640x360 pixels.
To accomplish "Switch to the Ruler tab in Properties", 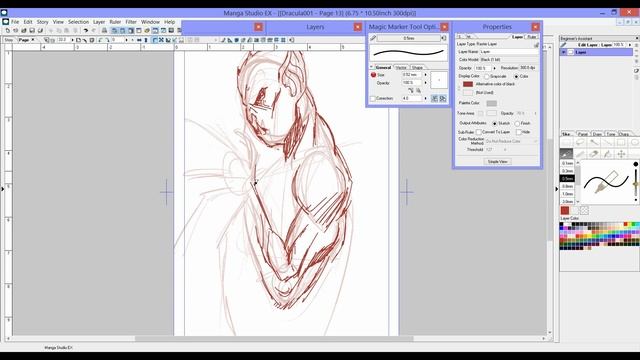I will [x=531, y=37].
